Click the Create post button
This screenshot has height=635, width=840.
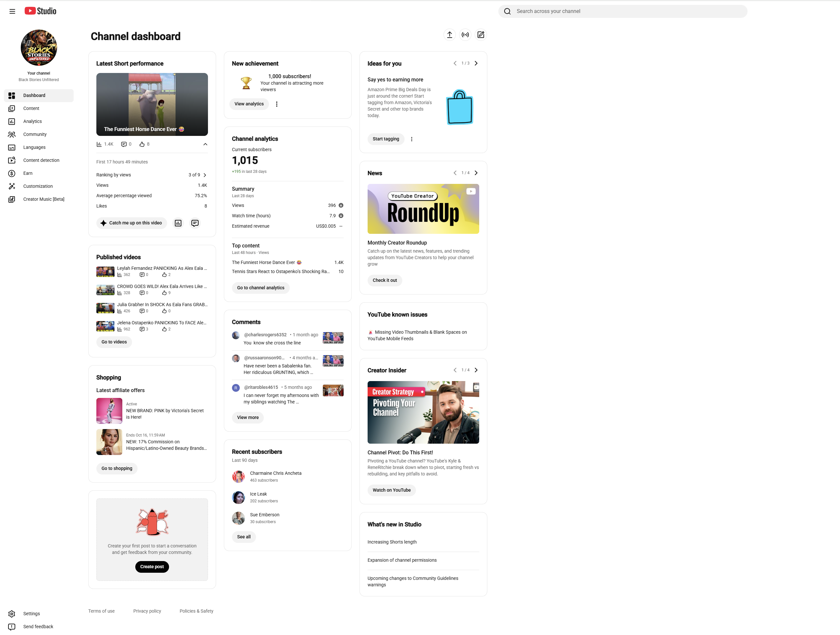[152, 567]
